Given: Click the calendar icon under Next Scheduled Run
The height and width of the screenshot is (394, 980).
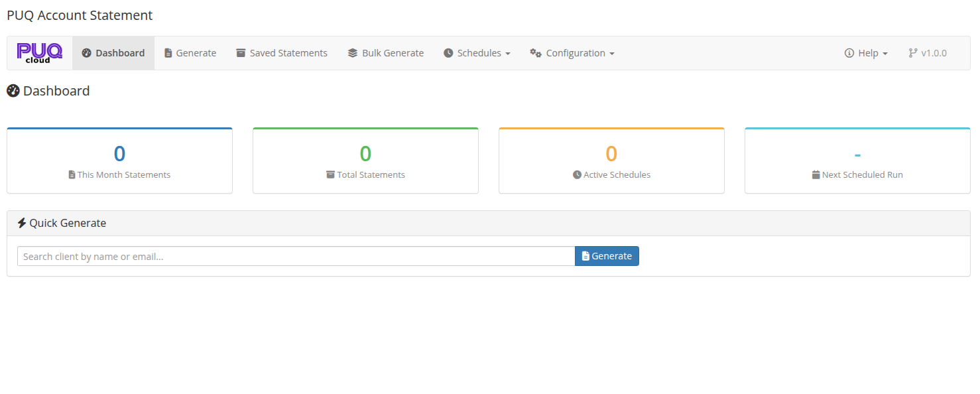Looking at the screenshot, I should 817,174.
